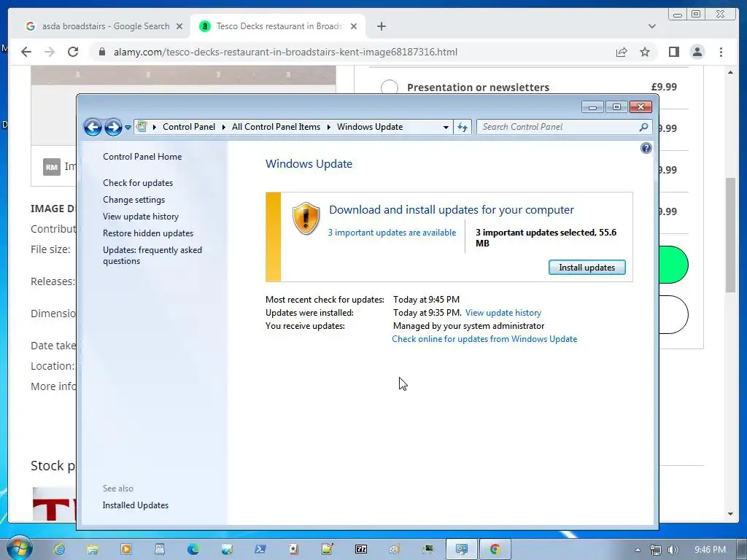The image size is (747, 560).
Task: Expand arrow after All Control Panel Items
Action: point(329,127)
